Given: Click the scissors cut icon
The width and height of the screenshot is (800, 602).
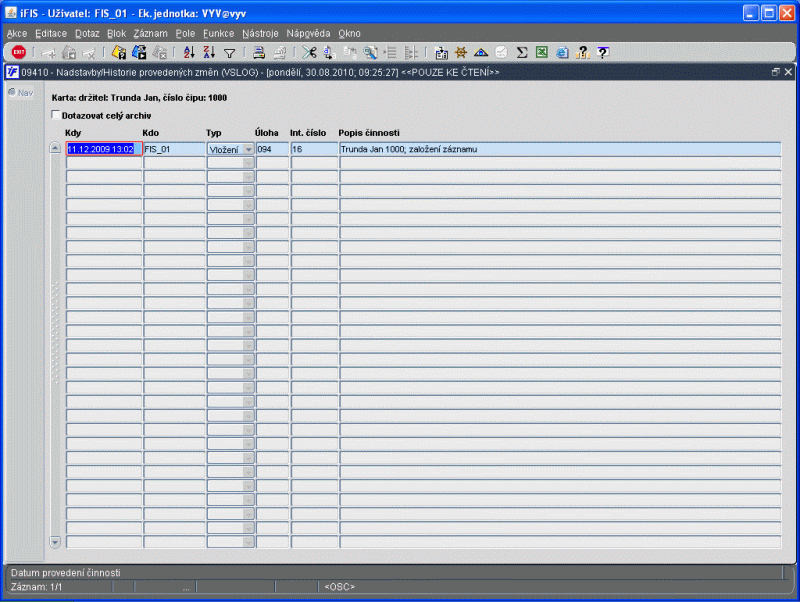Looking at the screenshot, I should point(309,52).
